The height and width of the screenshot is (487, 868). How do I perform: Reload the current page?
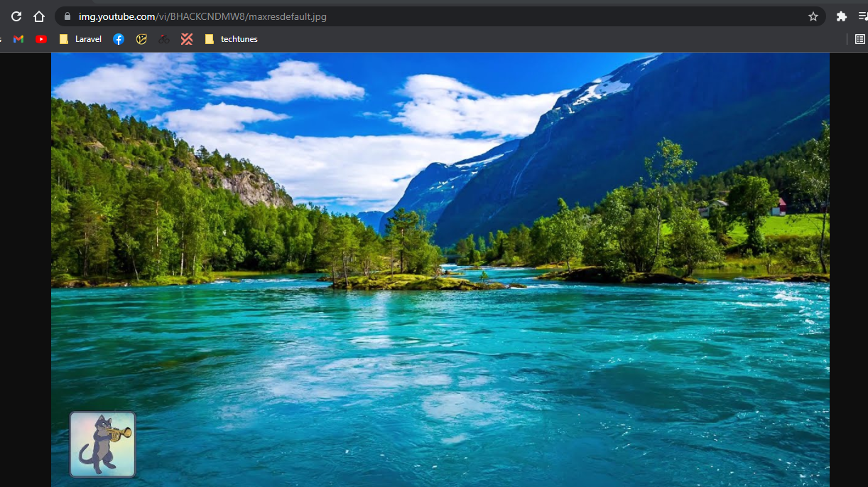(x=16, y=16)
